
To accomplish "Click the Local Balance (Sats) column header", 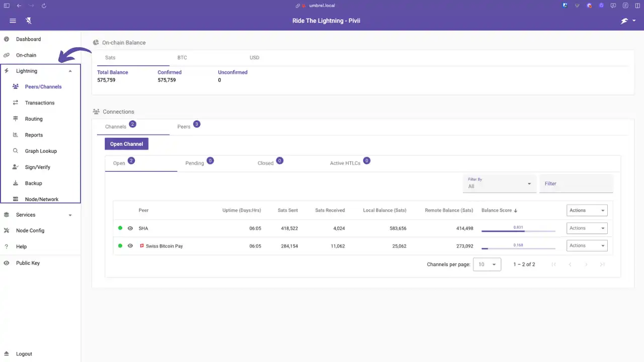I will tap(384, 210).
